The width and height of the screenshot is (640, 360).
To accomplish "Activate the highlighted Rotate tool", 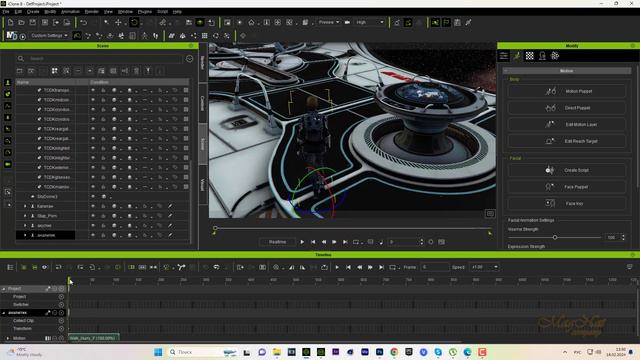I will pyautogui.click(x=134, y=22).
